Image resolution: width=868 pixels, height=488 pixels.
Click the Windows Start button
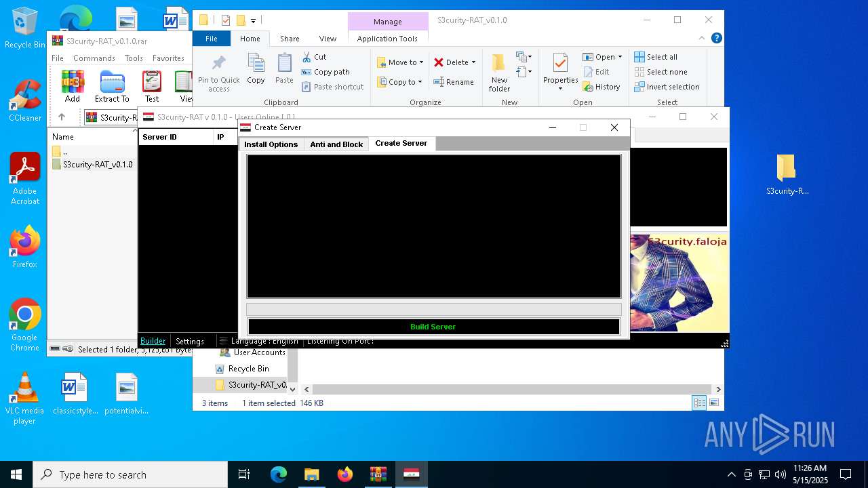tap(16, 474)
